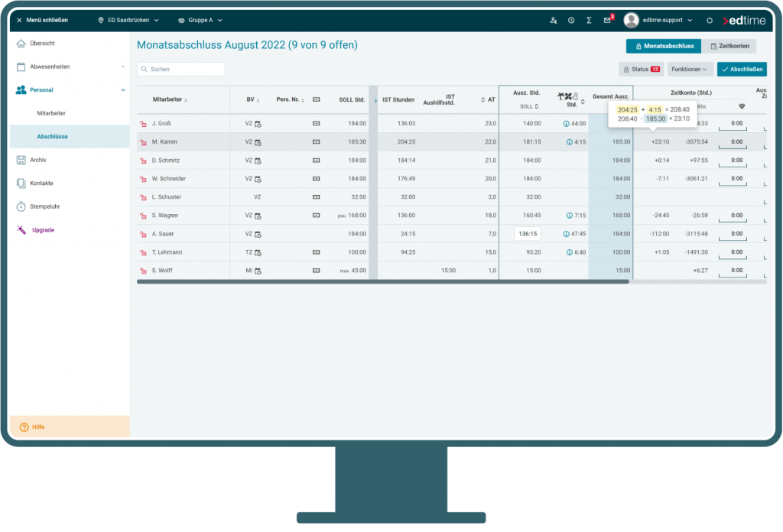The width and height of the screenshot is (783, 532).
Task: Expand the Funktionen dropdown
Action: (x=690, y=69)
